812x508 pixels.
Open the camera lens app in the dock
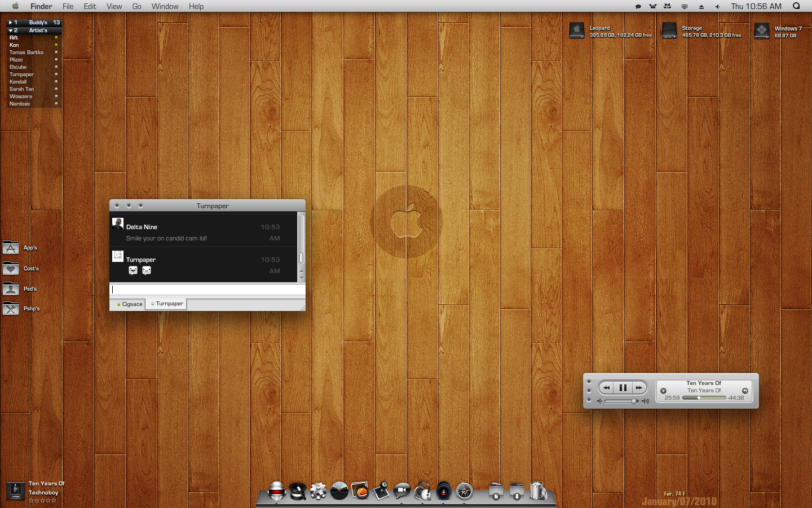444,491
